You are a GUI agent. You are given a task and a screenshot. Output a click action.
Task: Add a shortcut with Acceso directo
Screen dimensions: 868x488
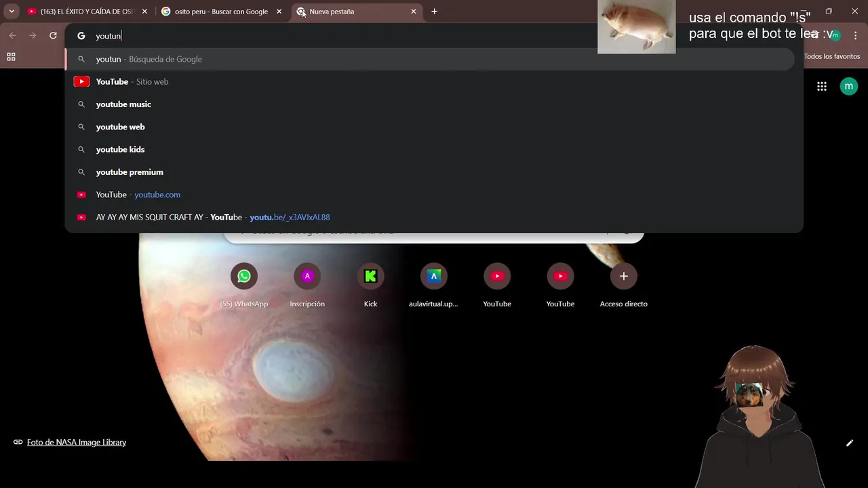[x=624, y=285]
